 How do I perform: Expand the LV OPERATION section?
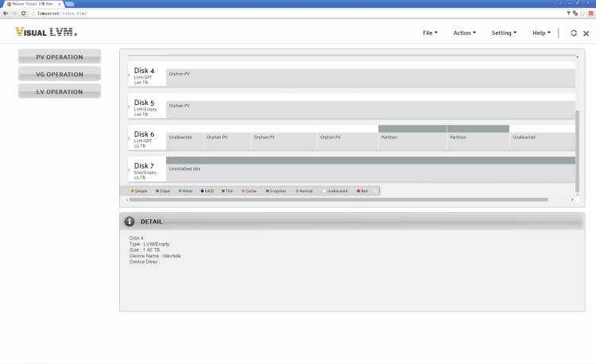[x=60, y=91]
